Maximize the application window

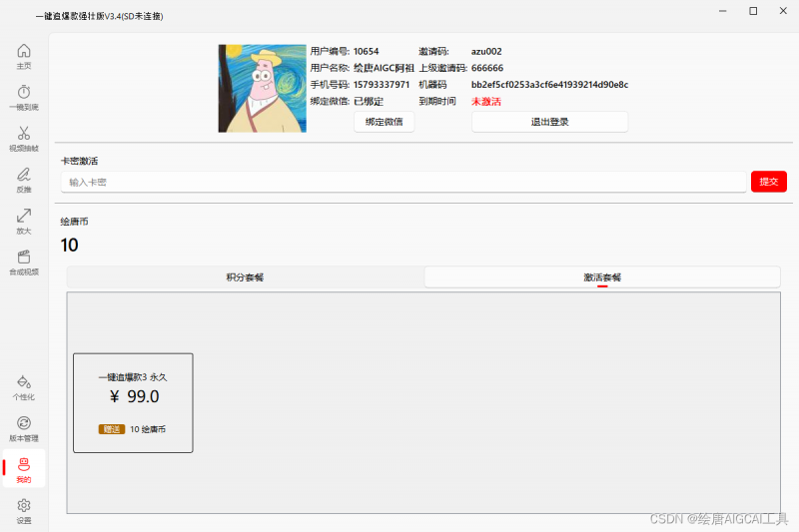(753, 11)
